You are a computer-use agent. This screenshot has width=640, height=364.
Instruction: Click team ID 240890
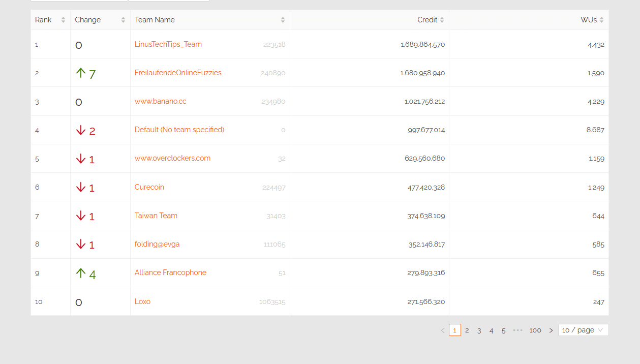point(273,73)
